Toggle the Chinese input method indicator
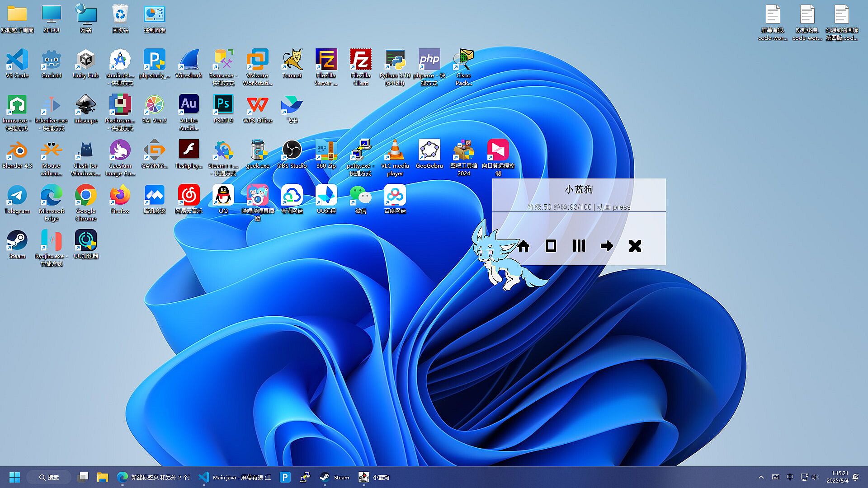 pos(790,477)
